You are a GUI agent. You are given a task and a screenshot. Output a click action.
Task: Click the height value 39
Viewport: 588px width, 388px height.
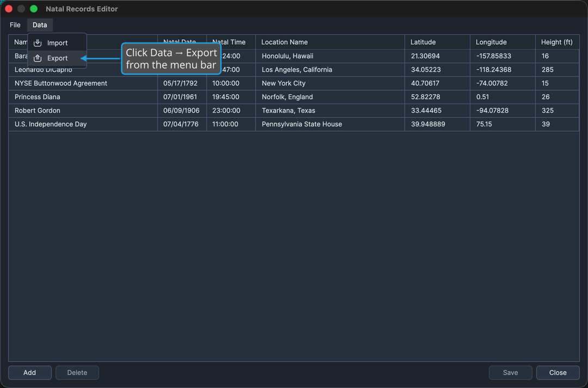(x=546, y=124)
